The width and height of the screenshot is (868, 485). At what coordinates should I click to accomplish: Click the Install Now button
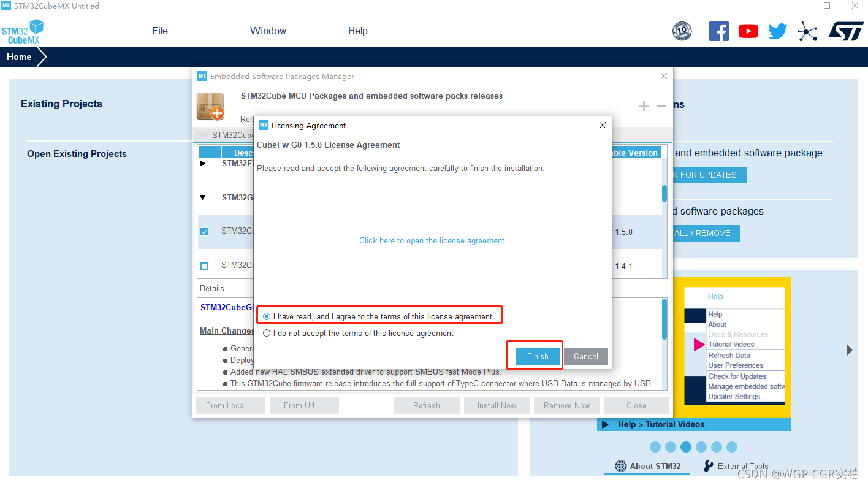[x=497, y=405]
